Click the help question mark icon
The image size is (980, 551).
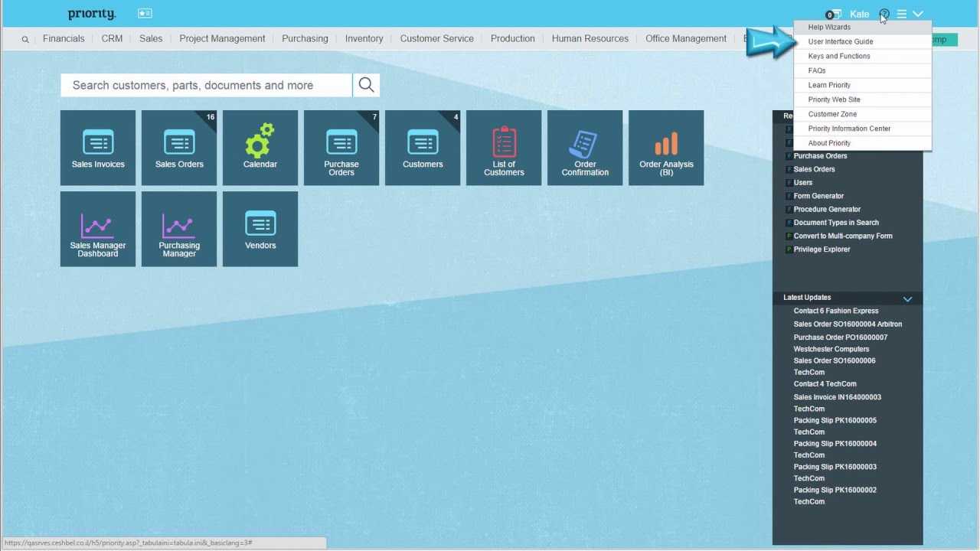click(x=884, y=15)
